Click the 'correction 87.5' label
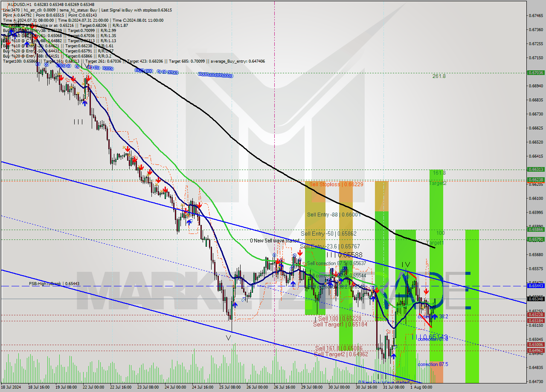Screen dimensions: 546x392 (433, 364)
